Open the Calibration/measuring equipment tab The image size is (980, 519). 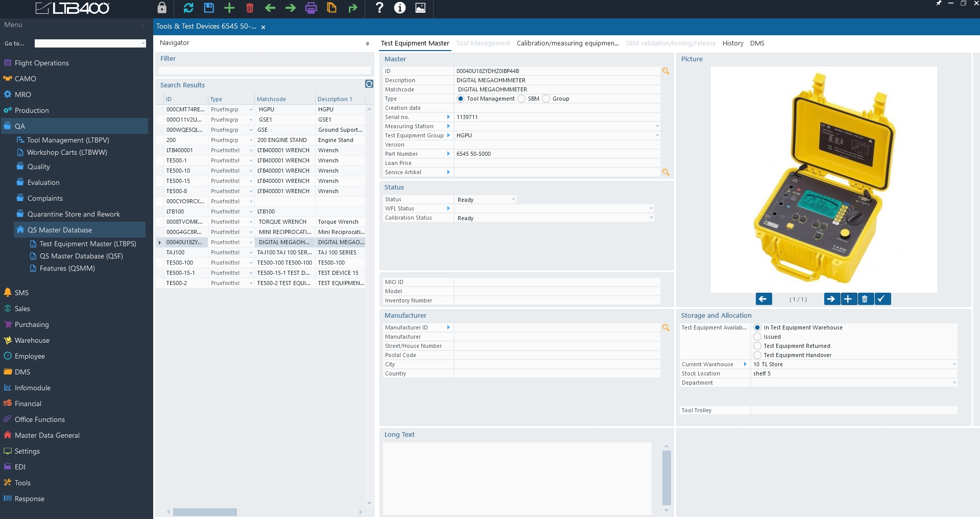pos(567,43)
